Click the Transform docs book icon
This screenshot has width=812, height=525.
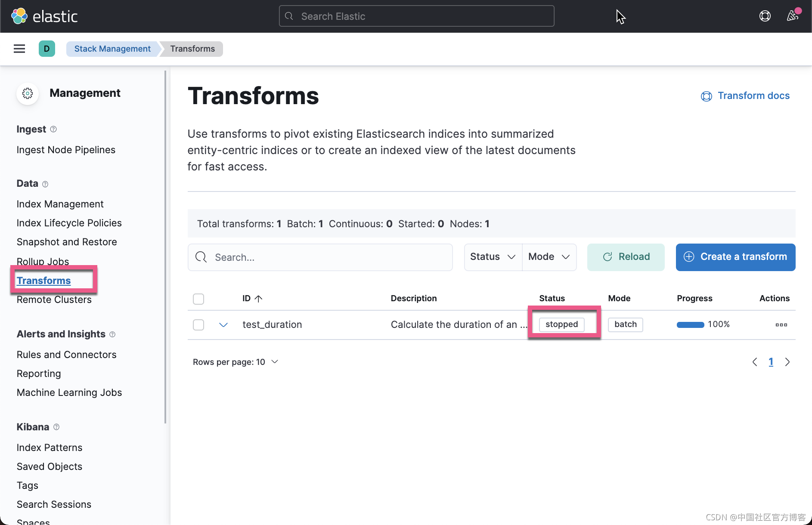[x=706, y=96]
